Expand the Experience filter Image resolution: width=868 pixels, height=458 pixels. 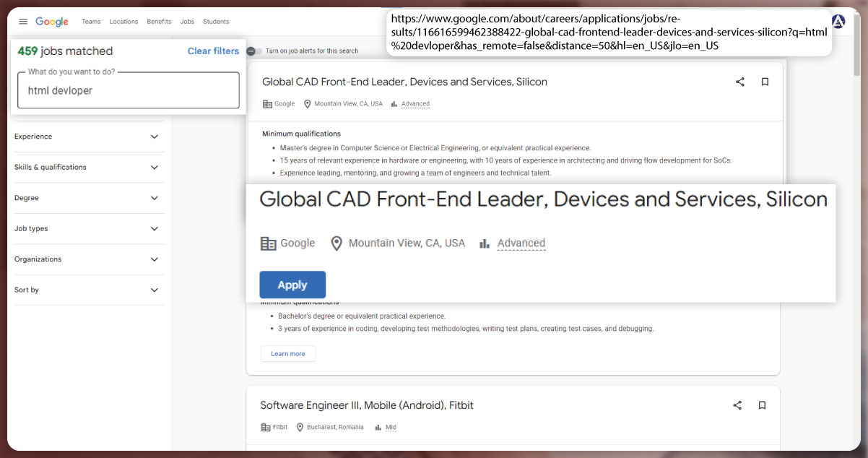point(90,137)
